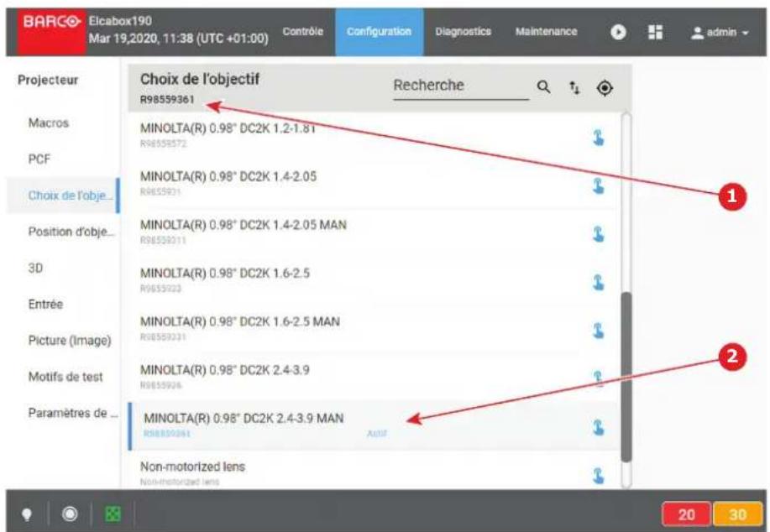Open the orange 30 warnings badge

[737, 514]
